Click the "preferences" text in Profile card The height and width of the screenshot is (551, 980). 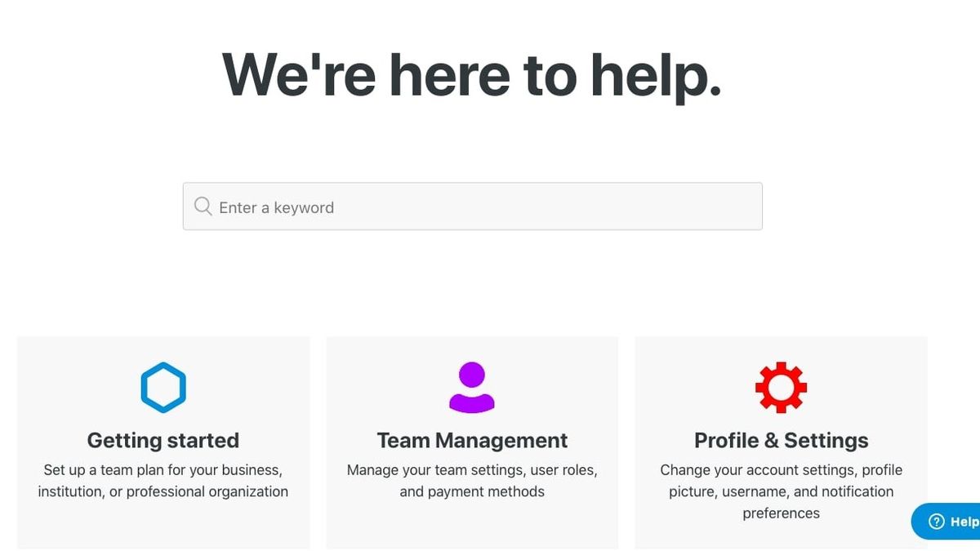781,513
